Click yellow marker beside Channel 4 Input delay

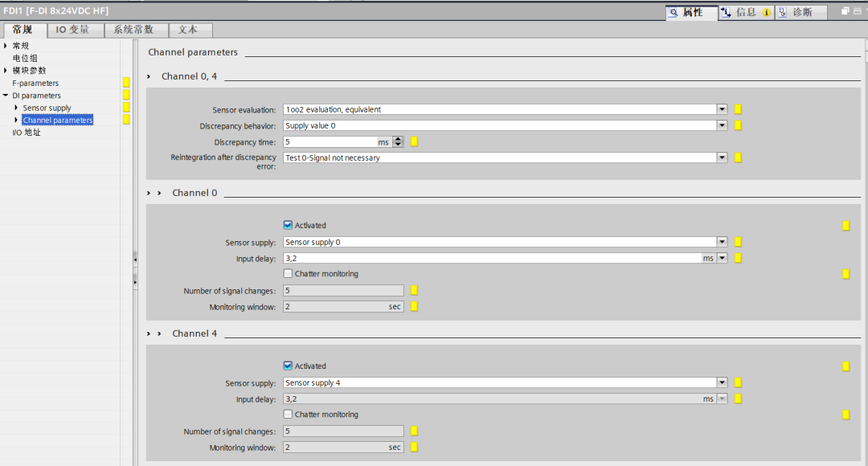[x=738, y=399]
